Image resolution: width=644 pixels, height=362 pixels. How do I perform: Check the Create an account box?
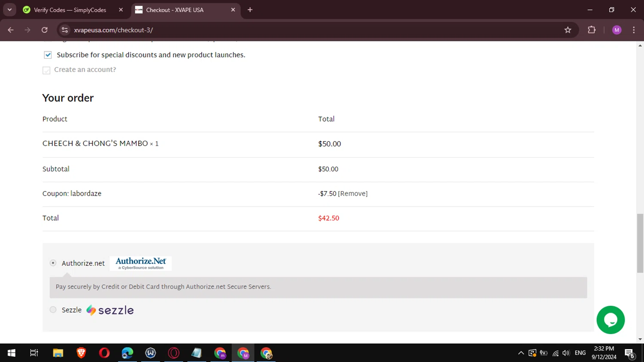(x=46, y=70)
